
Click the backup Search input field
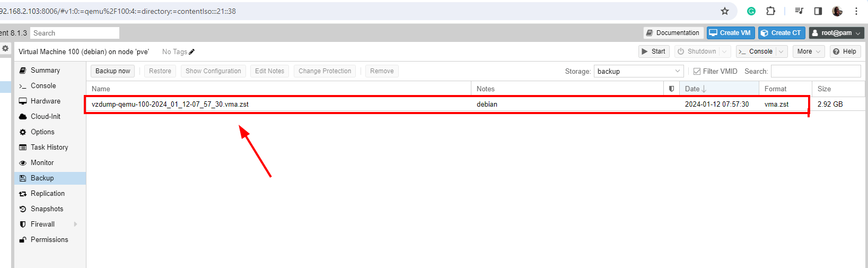coord(815,71)
